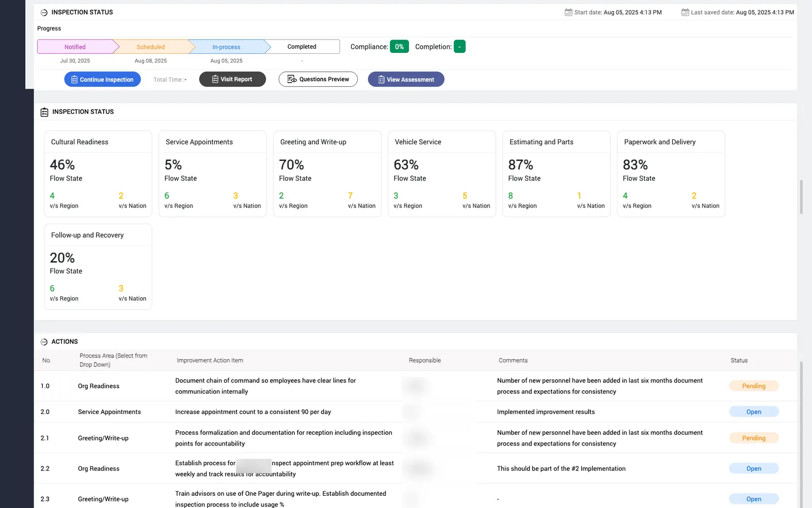The image size is (812, 508).
Task: Click Greeting/Write-up process area in row 2.3
Action: (x=103, y=499)
